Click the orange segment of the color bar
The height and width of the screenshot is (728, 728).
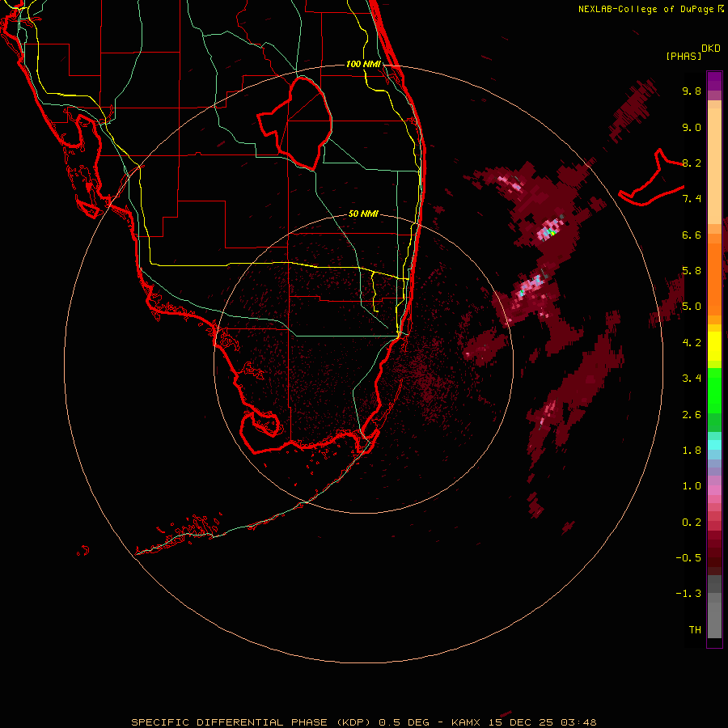[714, 278]
